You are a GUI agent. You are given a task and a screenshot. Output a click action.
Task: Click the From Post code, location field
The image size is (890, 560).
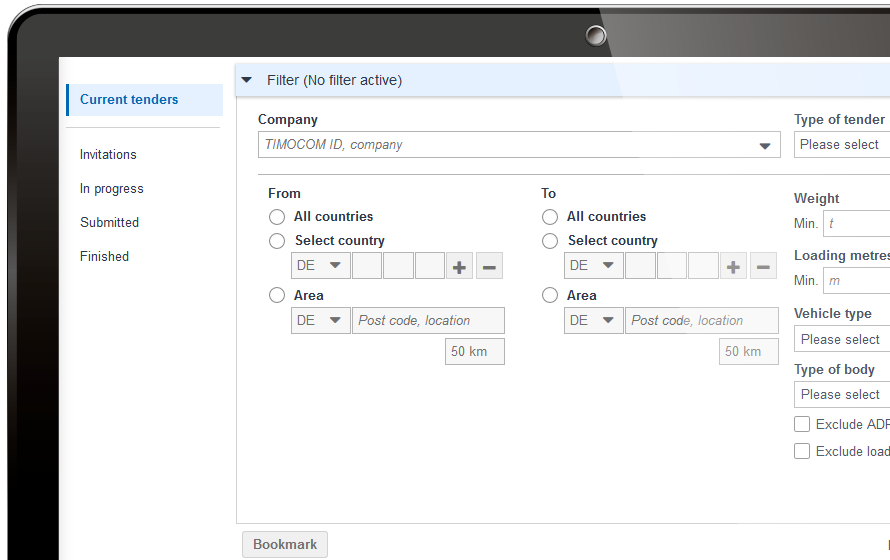coord(428,321)
